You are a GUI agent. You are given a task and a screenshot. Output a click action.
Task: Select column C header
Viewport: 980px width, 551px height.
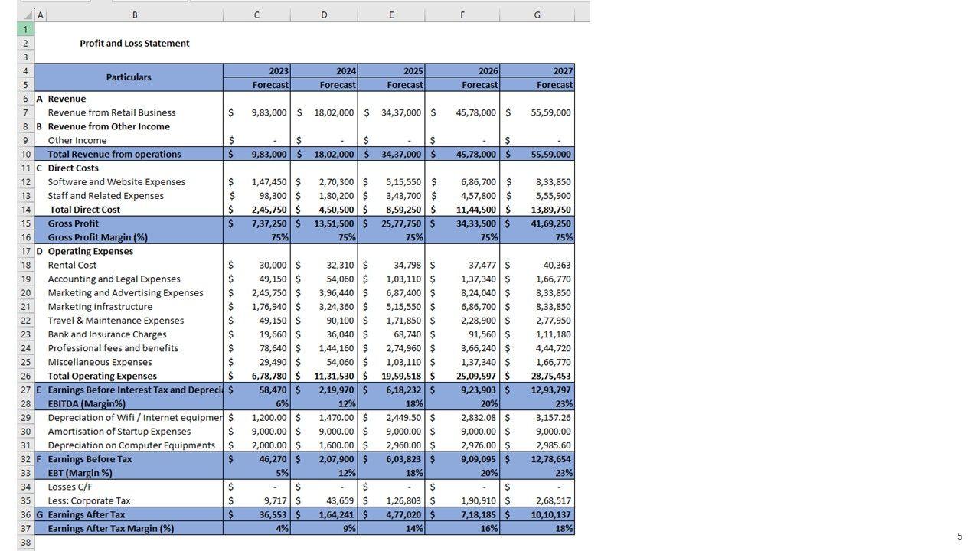[256, 15]
